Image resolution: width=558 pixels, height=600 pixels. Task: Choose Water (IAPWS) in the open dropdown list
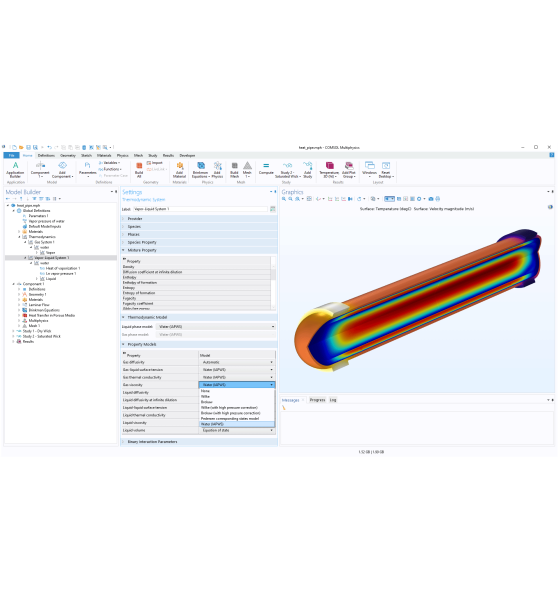point(237,424)
